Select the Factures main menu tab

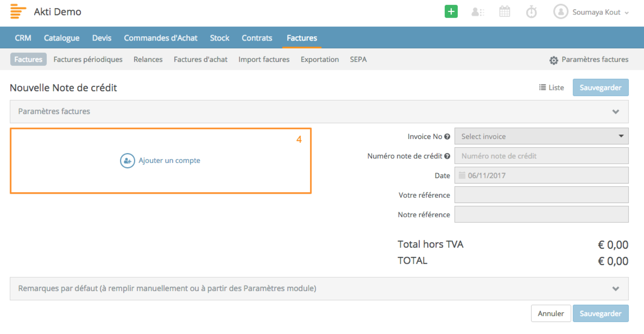pyautogui.click(x=302, y=38)
